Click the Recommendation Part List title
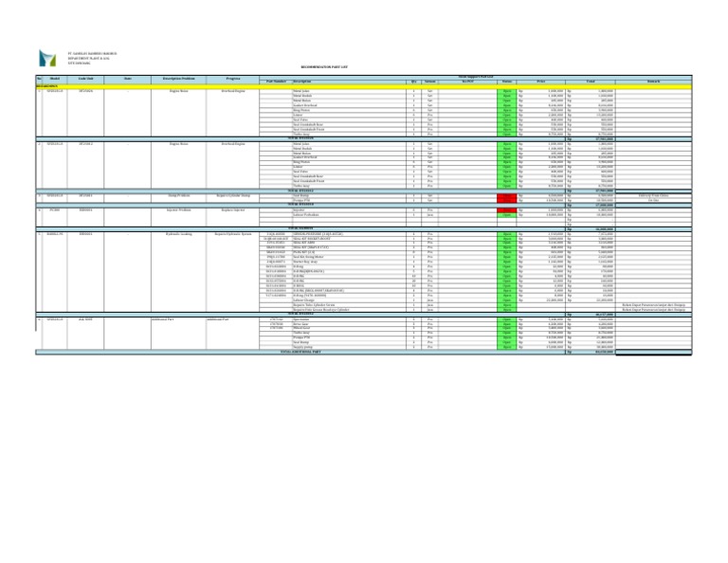Viewport: 728px width, 563px height. click(324, 67)
